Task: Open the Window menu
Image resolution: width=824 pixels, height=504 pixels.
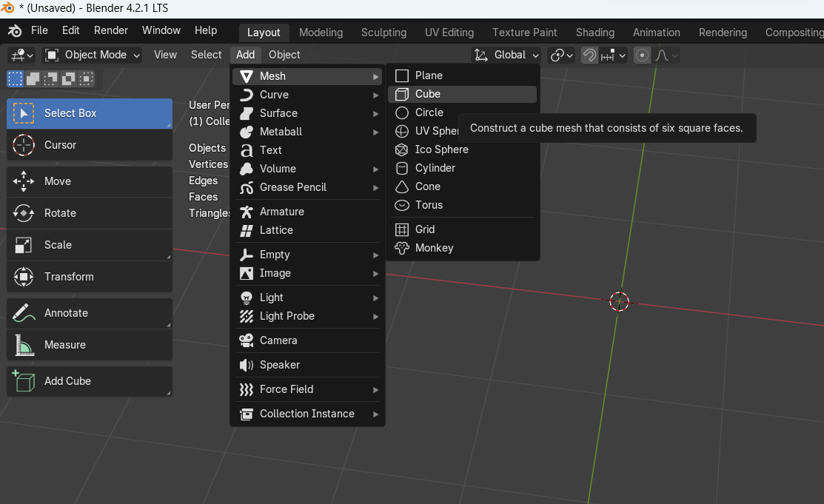Action: 161,30
